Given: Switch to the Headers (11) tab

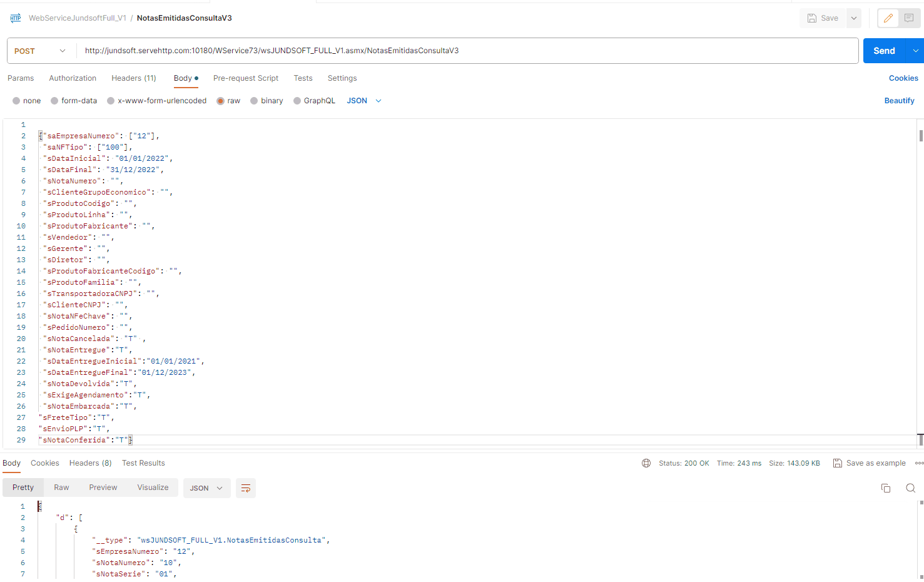Looking at the screenshot, I should pos(134,78).
